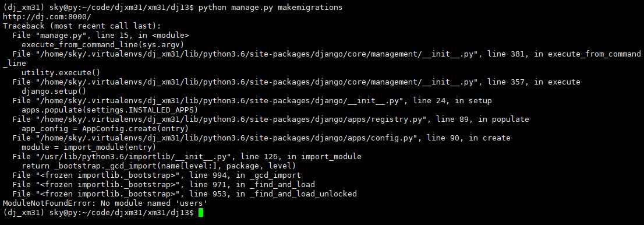Click the manage.py line 15 file reference
Image resolution: width=644 pixels, height=225 pixels.
point(101,36)
